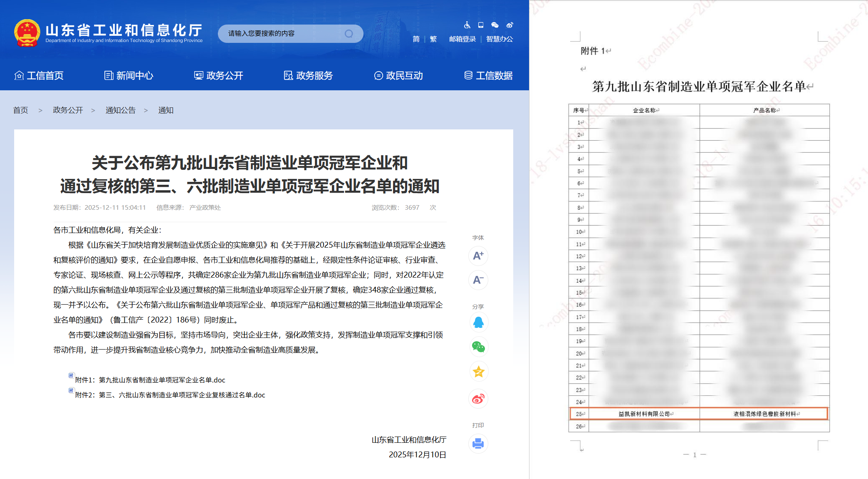The image size is (868, 479).
Task: Click 通知公告 in the breadcrumb
Action: pyautogui.click(x=121, y=110)
